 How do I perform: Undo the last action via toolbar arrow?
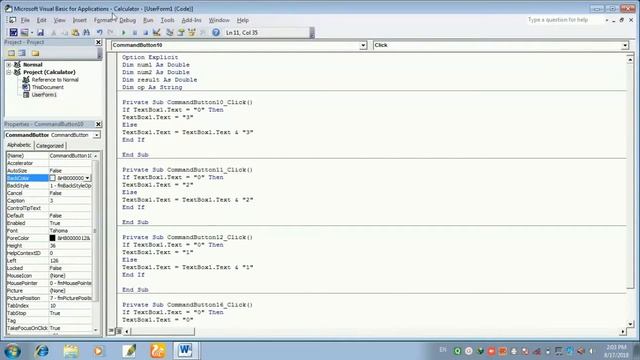tap(99, 32)
